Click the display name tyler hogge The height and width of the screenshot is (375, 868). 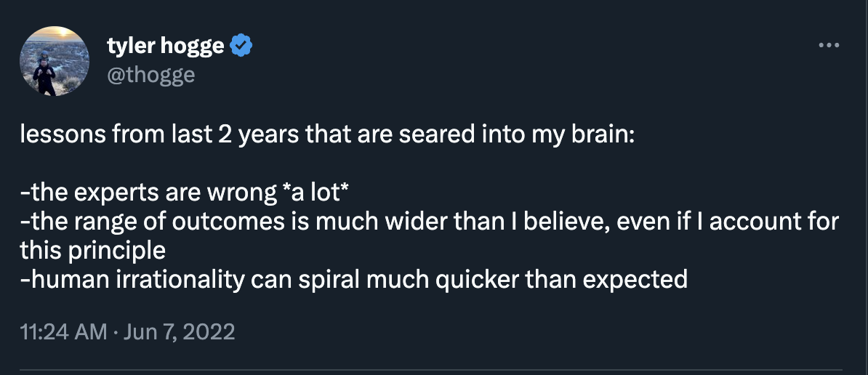[x=166, y=47]
